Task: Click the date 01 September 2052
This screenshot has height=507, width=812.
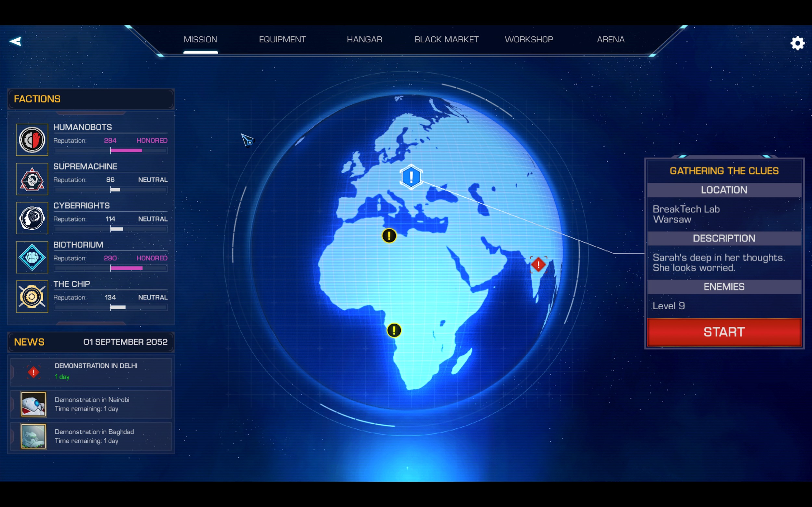Action: (x=125, y=342)
